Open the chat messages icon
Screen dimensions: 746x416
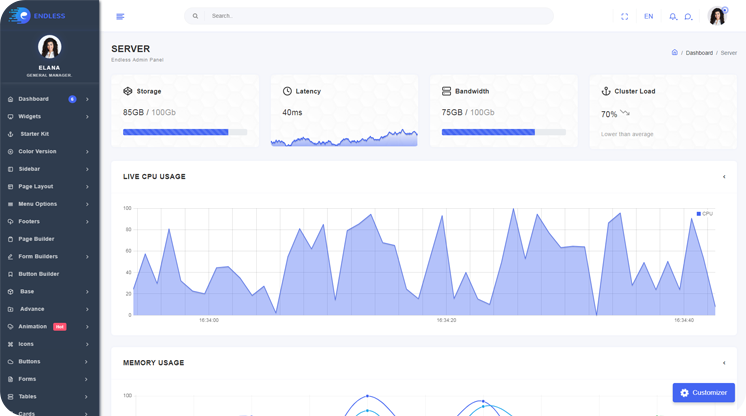[688, 16]
